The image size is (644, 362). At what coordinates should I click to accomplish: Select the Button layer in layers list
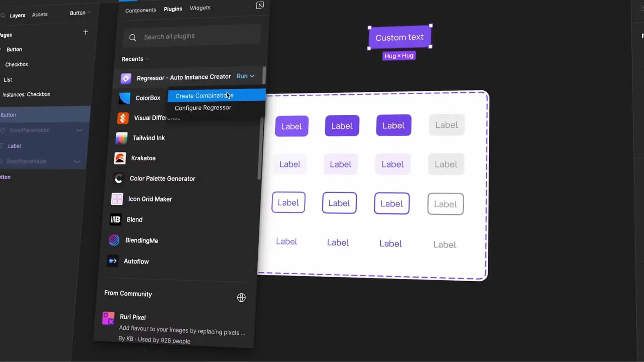[x=45, y=115]
